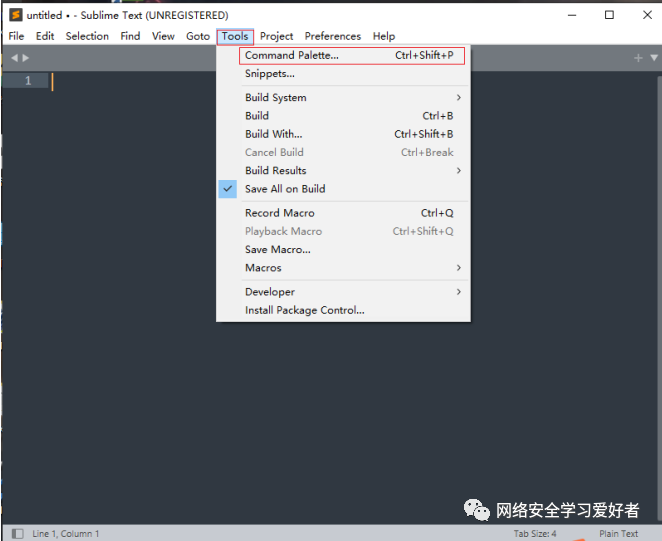Minimize the Sublime Text window
Screen dimensions: 662x541
(572, 15)
